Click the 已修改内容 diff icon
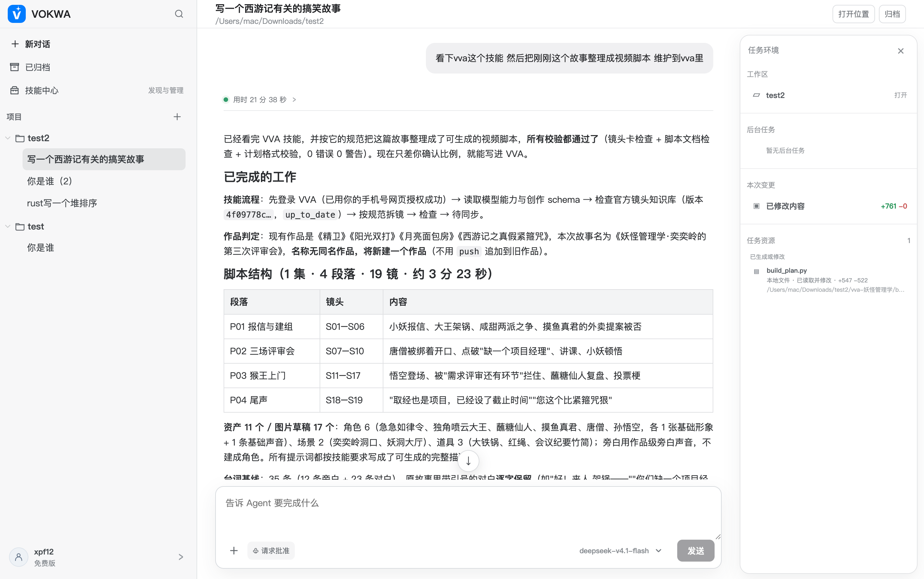 756,206
